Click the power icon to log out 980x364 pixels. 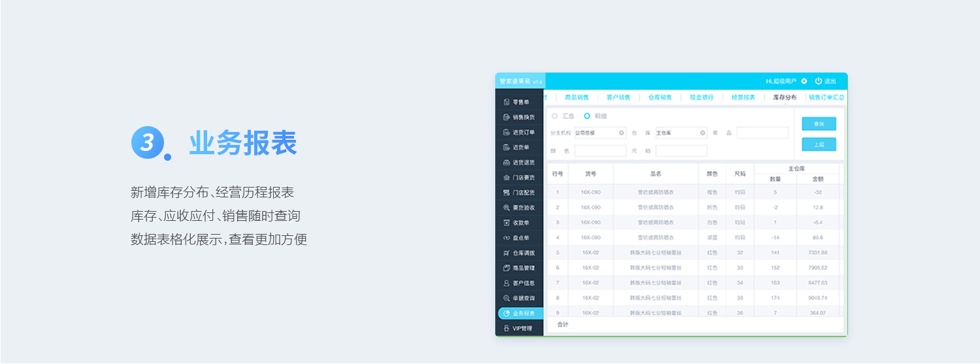point(818,81)
